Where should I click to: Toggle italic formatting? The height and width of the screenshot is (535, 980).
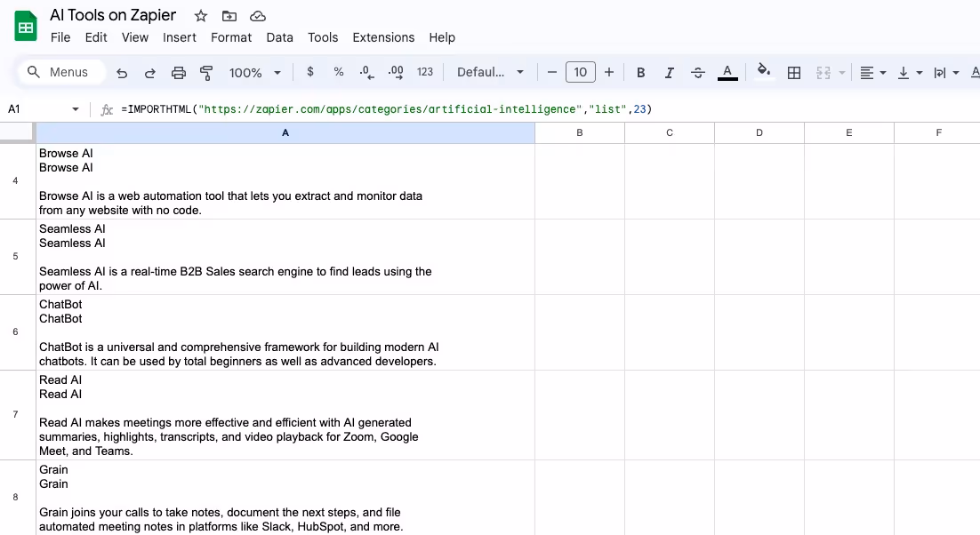(669, 73)
